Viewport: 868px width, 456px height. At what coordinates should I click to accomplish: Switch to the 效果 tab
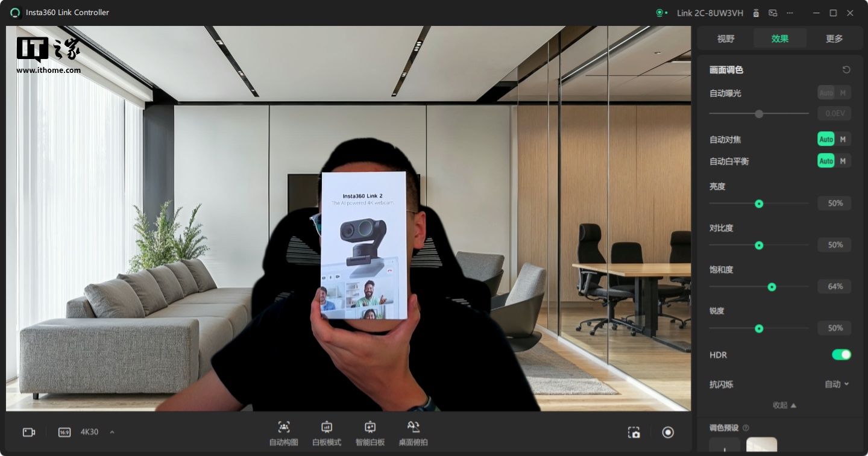pyautogui.click(x=780, y=39)
